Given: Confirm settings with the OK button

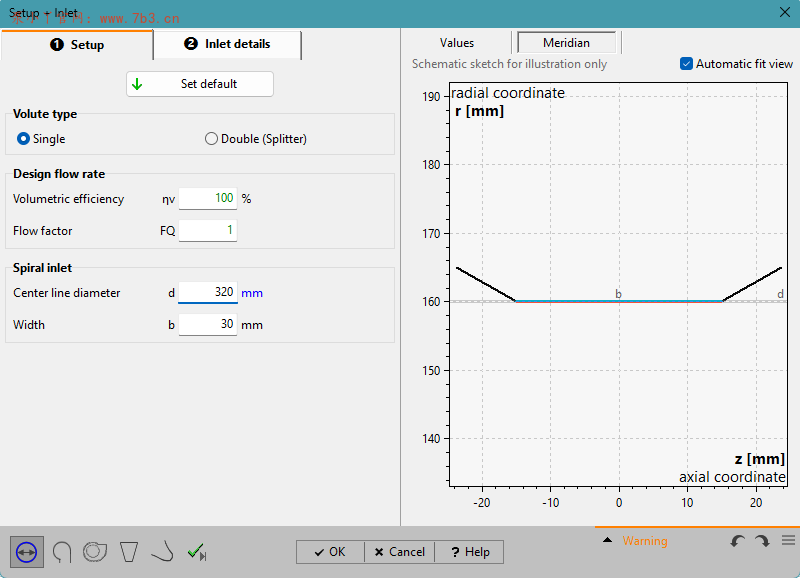Looking at the screenshot, I should pos(330,552).
